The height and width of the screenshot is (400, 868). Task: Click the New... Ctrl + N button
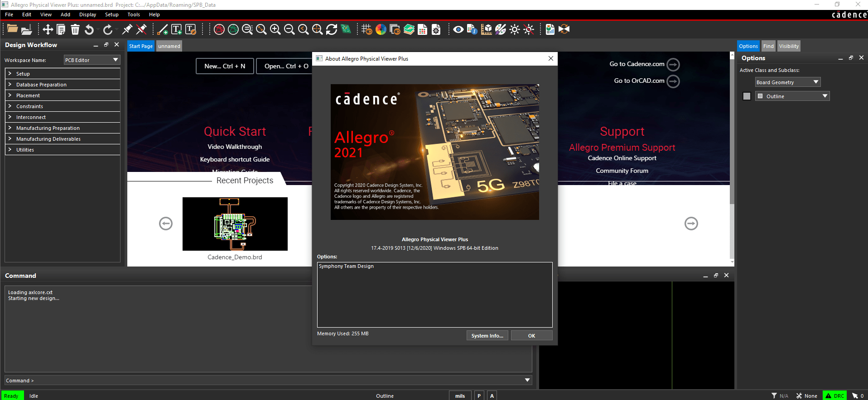225,66
